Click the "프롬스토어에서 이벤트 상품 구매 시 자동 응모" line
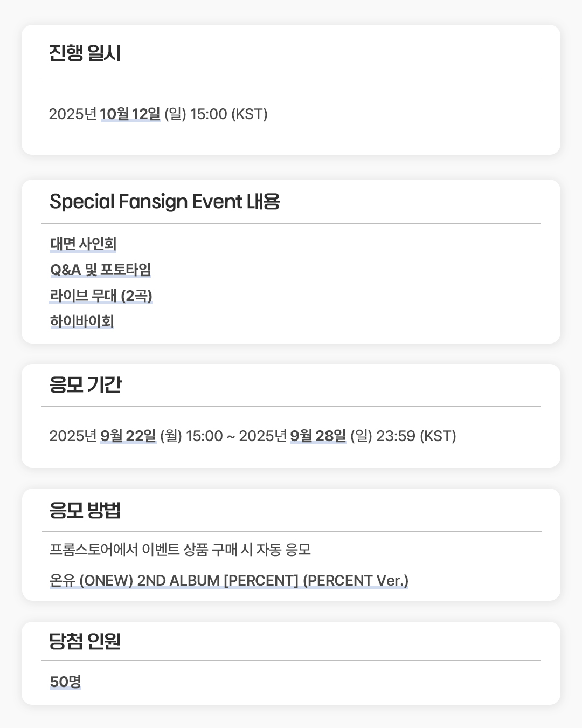This screenshot has width=582, height=728. tap(180, 550)
